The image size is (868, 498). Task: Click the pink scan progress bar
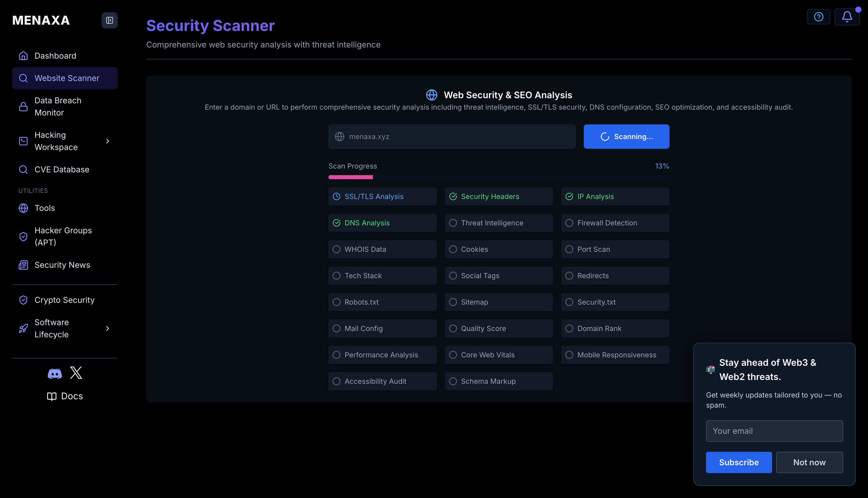(x=350, y=177)
